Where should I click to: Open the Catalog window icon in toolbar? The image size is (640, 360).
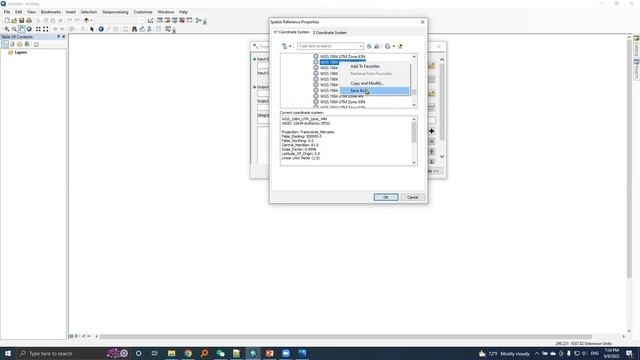click(167, 20)
